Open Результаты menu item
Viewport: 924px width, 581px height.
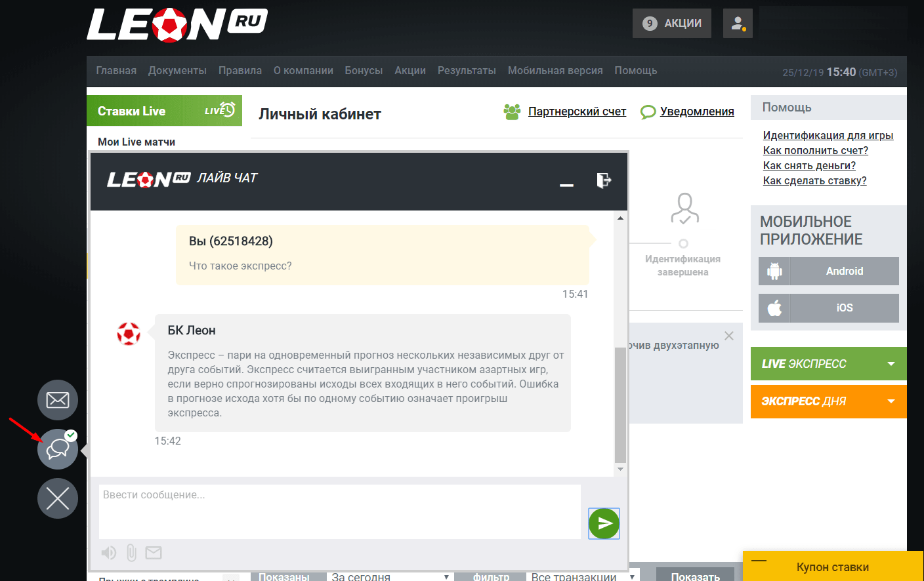coord(467,71)
